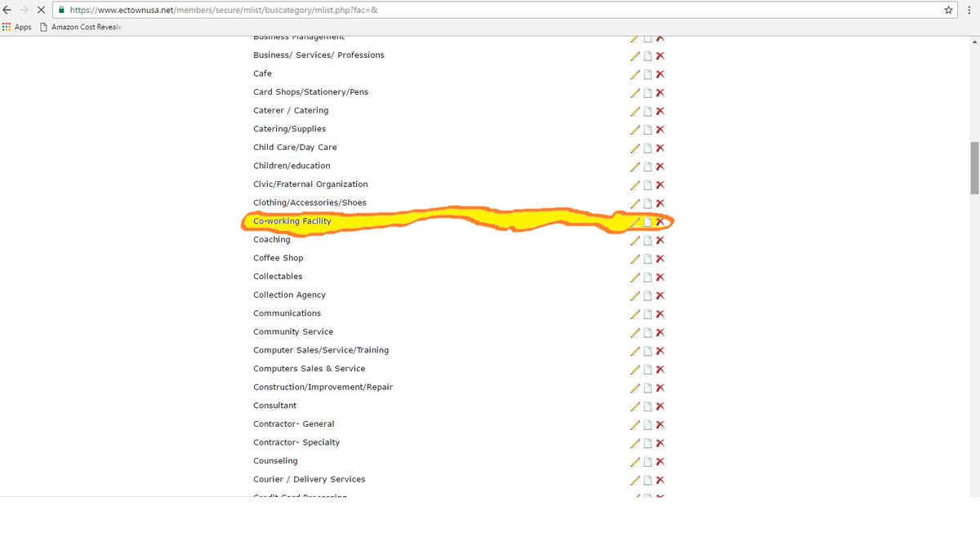Open page icon next to Coffee Shop
Image resolution: width=980 pixels, height=541 pixels.
point(648,259)
